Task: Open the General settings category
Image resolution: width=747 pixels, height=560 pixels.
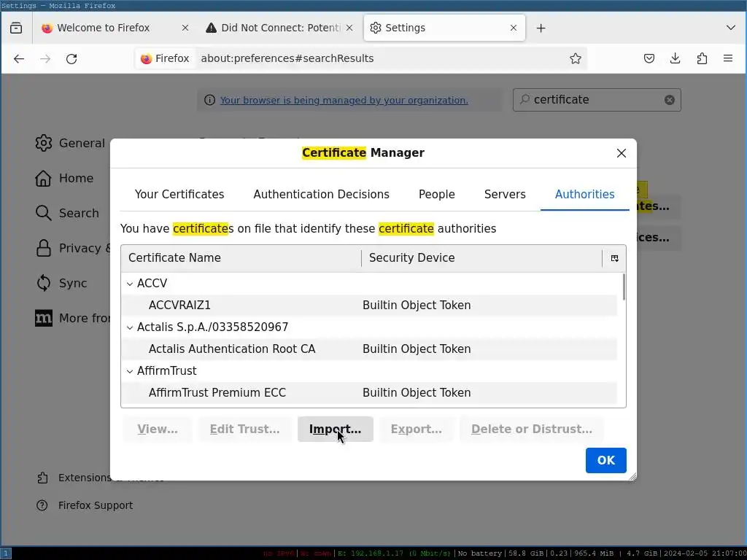Action: pyautogui.click(x=70, y=143)
